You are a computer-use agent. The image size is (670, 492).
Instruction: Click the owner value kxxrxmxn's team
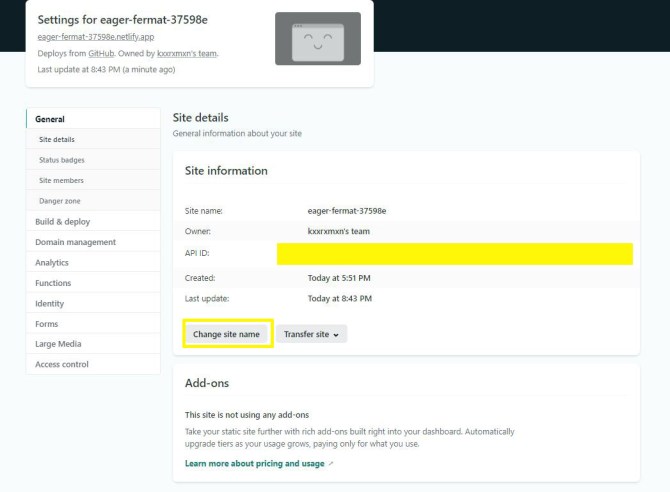(x=338, y=231)
